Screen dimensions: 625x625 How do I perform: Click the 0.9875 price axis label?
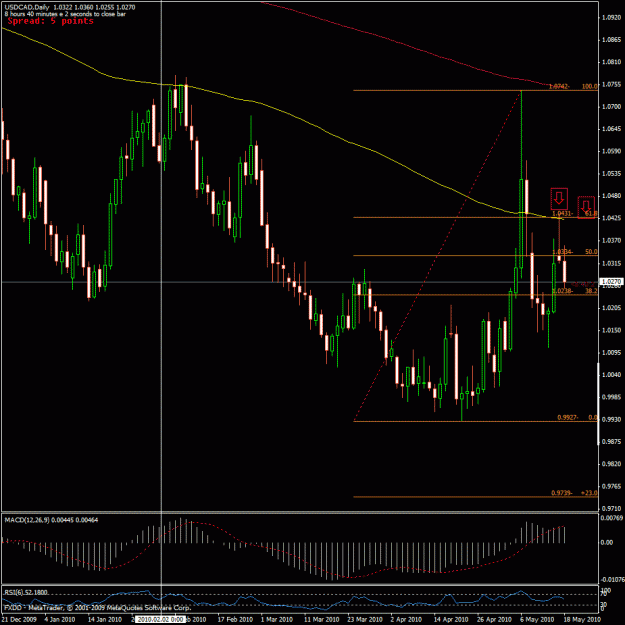[612, 442]
